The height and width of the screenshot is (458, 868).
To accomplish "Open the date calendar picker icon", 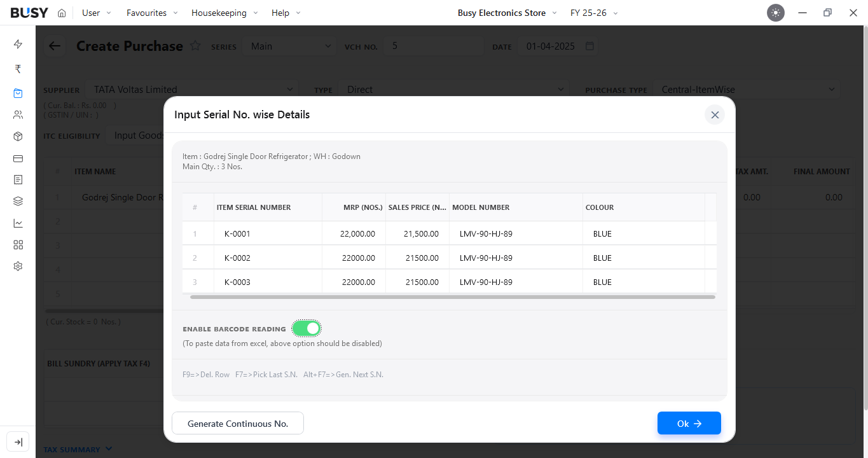I will coord(589,46).
